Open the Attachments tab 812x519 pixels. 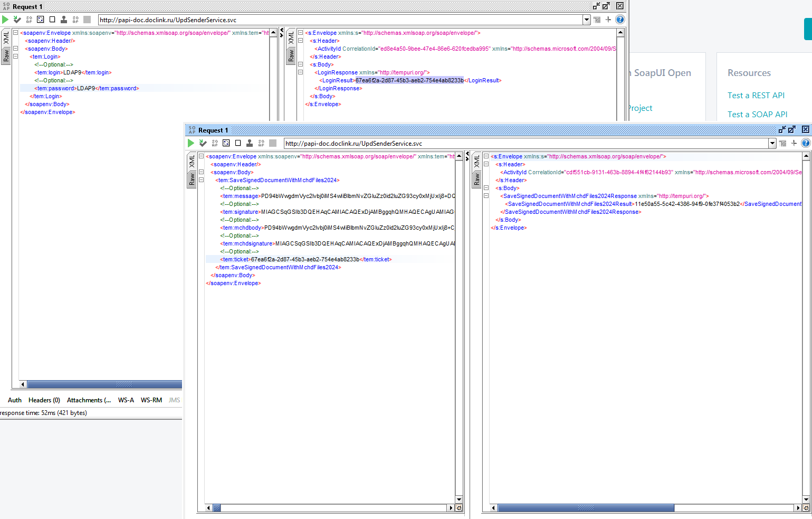(89, 400)
